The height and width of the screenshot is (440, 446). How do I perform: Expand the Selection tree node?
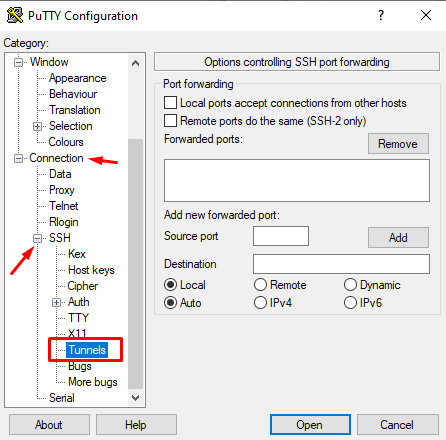point(37,126)
